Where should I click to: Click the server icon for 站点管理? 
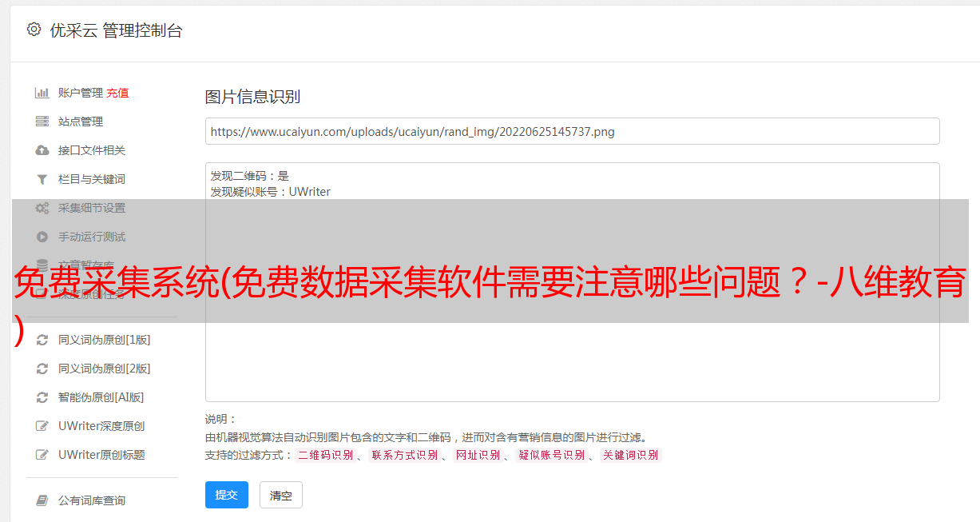click(42, 122)
